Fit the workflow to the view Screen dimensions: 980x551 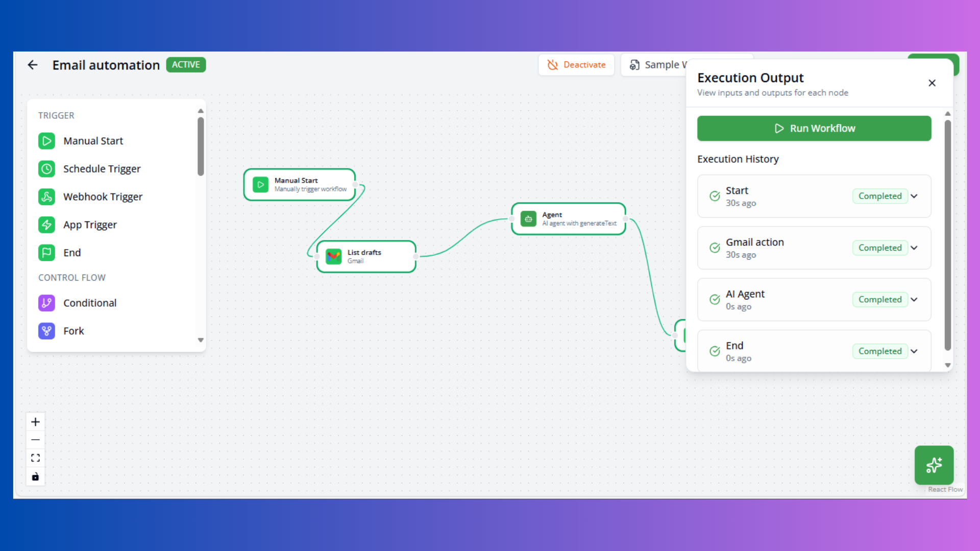(x=35, y=458)
